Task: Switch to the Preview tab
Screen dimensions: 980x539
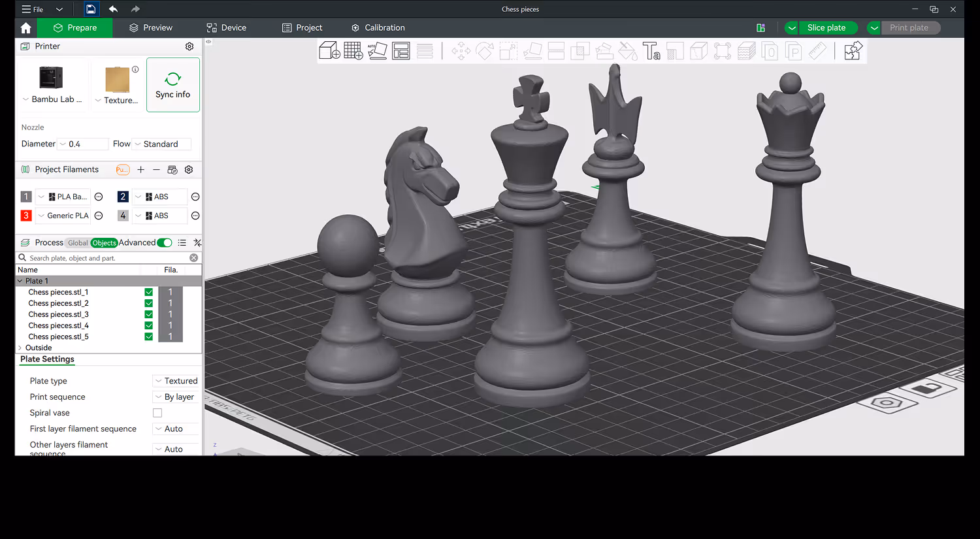Action: coord(151,27)
